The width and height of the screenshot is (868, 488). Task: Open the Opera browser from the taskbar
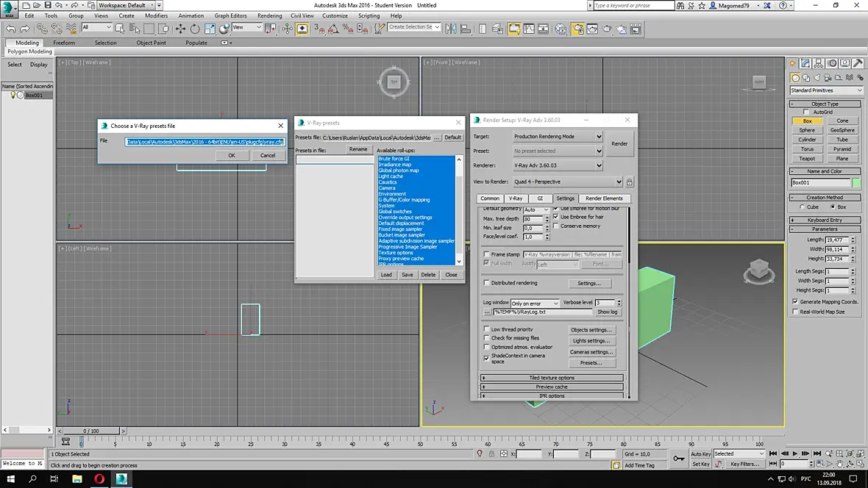pos(99,478)
